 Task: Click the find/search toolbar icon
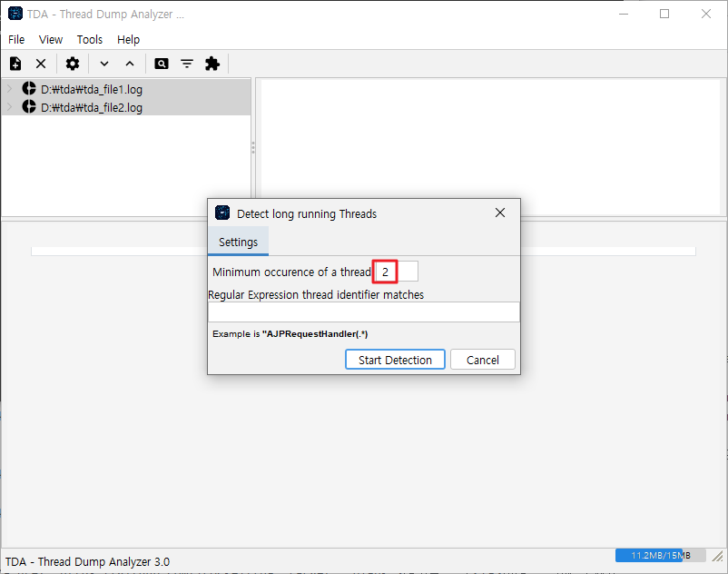click(162, 64)
